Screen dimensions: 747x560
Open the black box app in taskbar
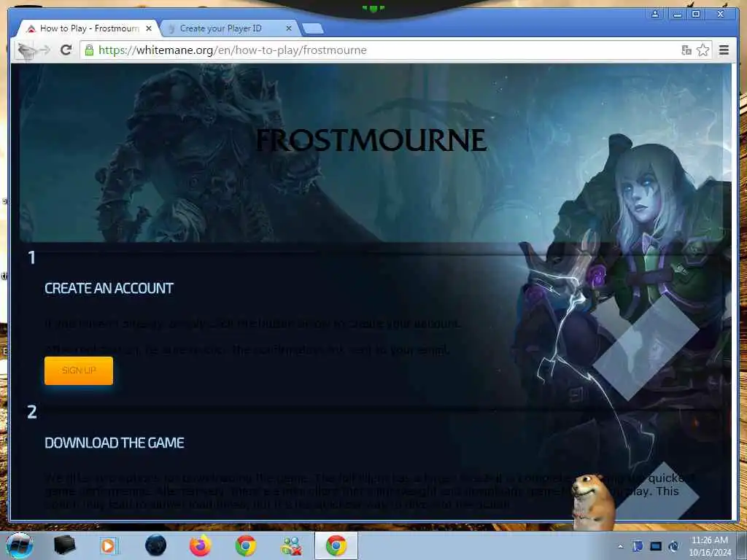point(64,545)
